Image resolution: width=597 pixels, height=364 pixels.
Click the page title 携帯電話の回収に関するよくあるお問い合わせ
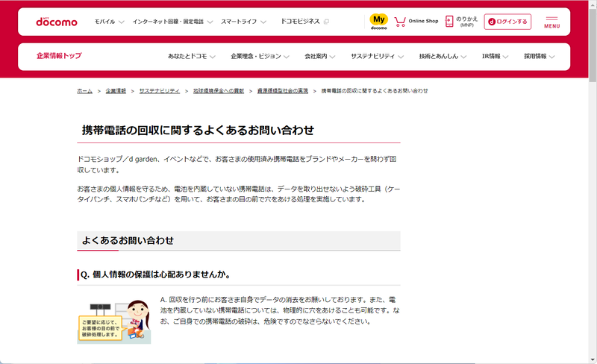pyautogui.click(x=198, y=131)
